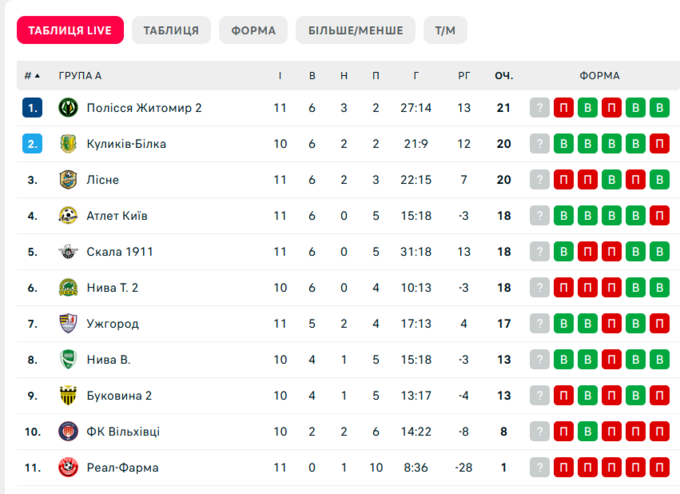680x494 pixels.
Task: Click the Реал-Фарма club crest
Action: point(68,468)
